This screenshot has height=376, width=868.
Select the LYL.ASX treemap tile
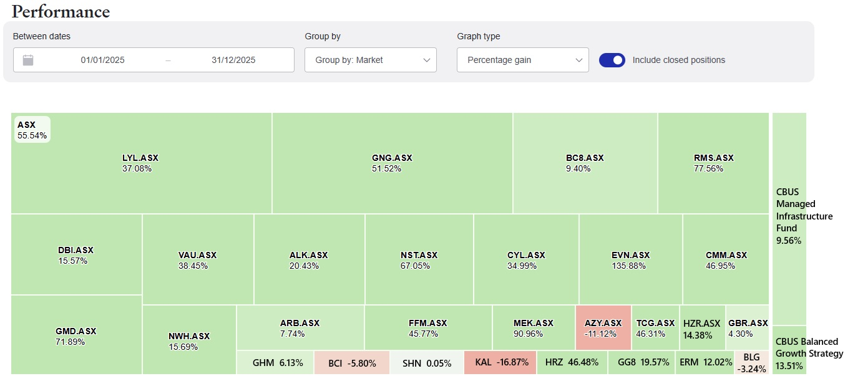tap(137, 163)
